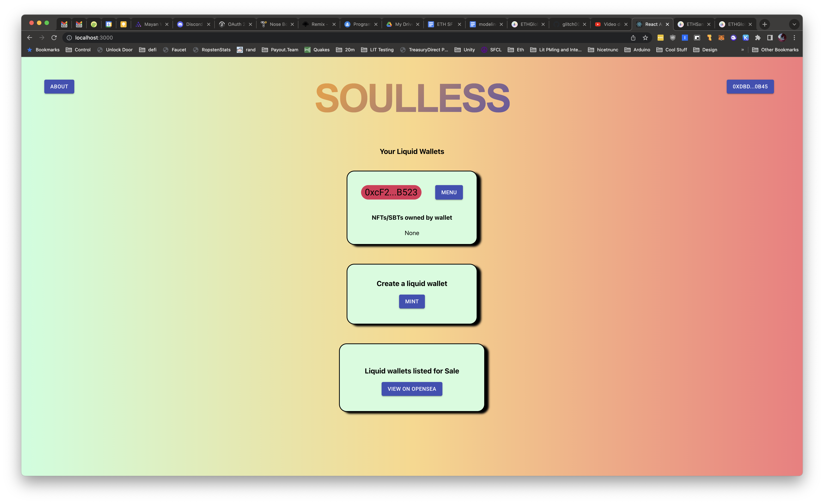Viewport: 824px width, 504px height.
Task: Click the SOULLESS title header
Action: (x=412, y=97)
